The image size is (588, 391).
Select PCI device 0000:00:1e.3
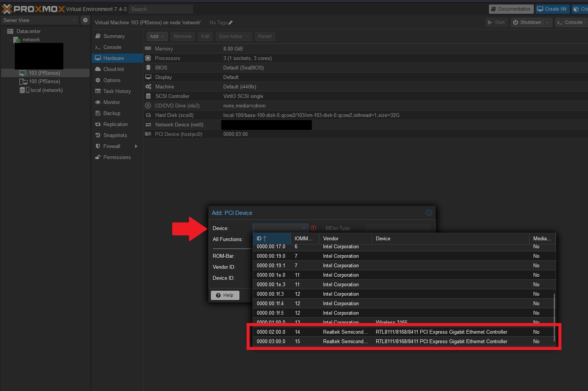[x=404, y=284]
